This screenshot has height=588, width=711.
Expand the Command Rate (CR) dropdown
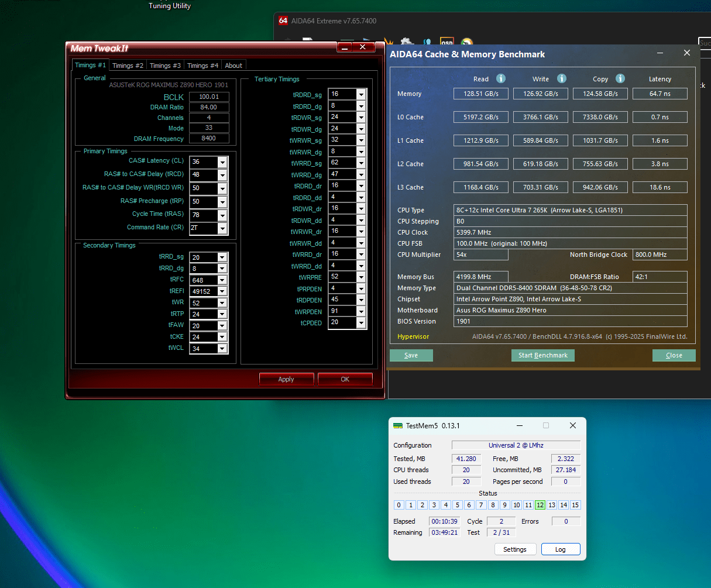[x=222, y=228]
